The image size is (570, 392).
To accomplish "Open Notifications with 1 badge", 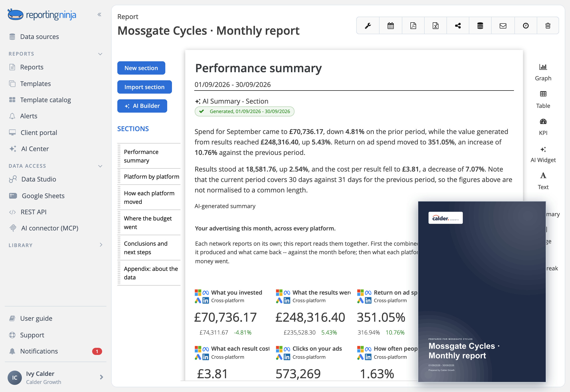I will point(56,351).
